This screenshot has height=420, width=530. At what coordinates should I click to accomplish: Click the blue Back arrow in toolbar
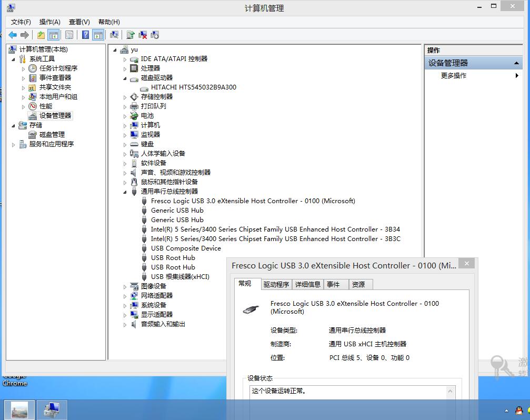(13, 35)
